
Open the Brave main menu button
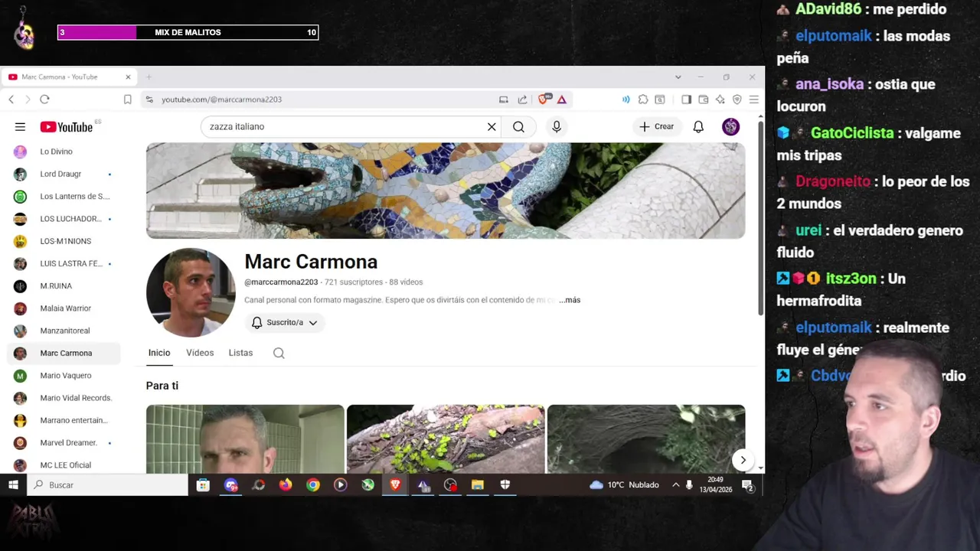pyautogui.click(x=753, y=99)
